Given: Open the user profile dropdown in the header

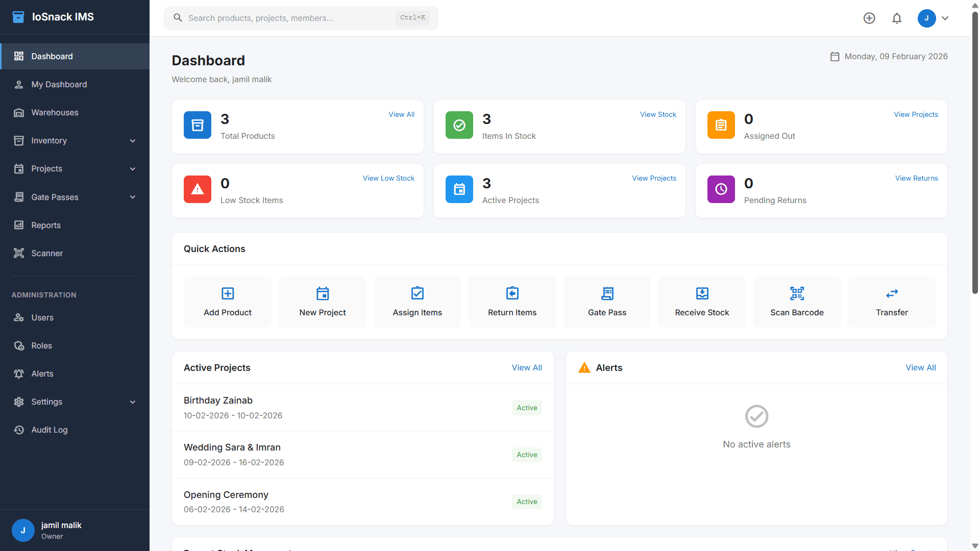Looking at the screenshot, I should tap(934, 18).
